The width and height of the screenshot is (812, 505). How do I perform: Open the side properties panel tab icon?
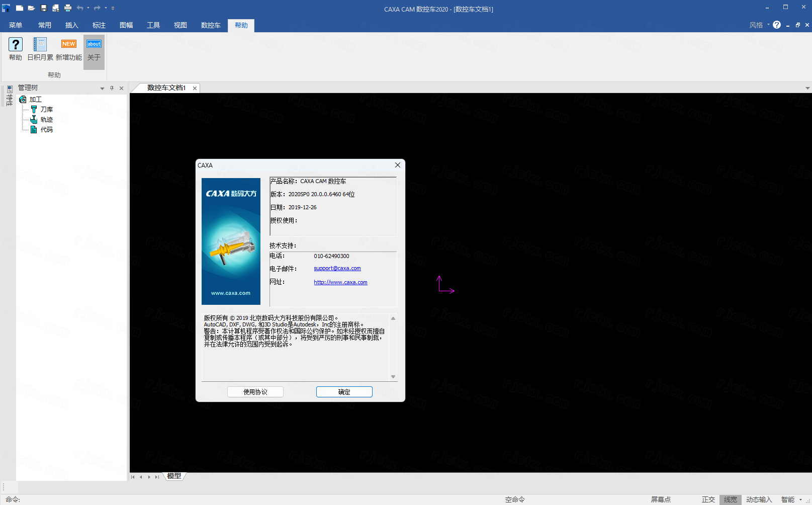coord(10,89)
